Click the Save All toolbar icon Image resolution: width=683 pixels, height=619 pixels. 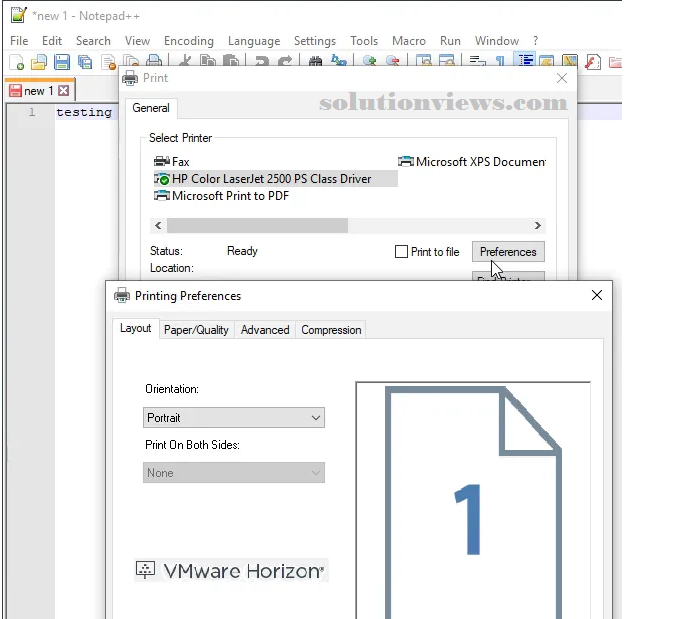click(x=85, y=62)
